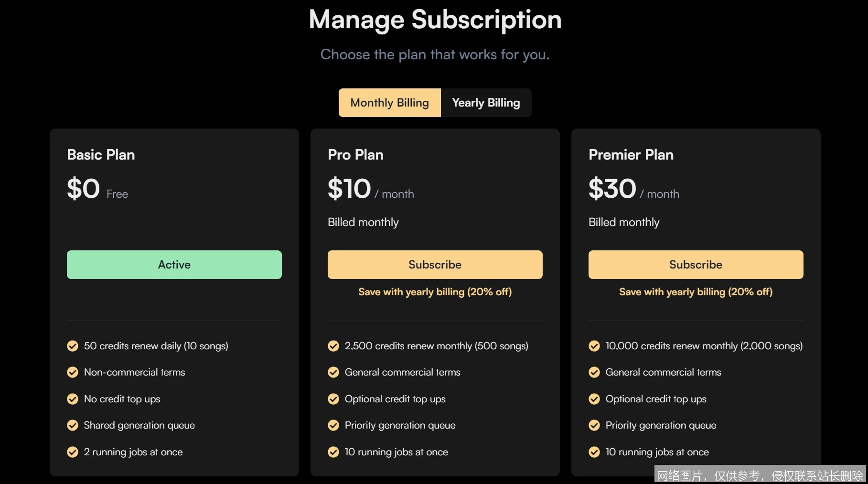
Task: Subscribe to the Pro Plan
Action: tap(435, 265)
